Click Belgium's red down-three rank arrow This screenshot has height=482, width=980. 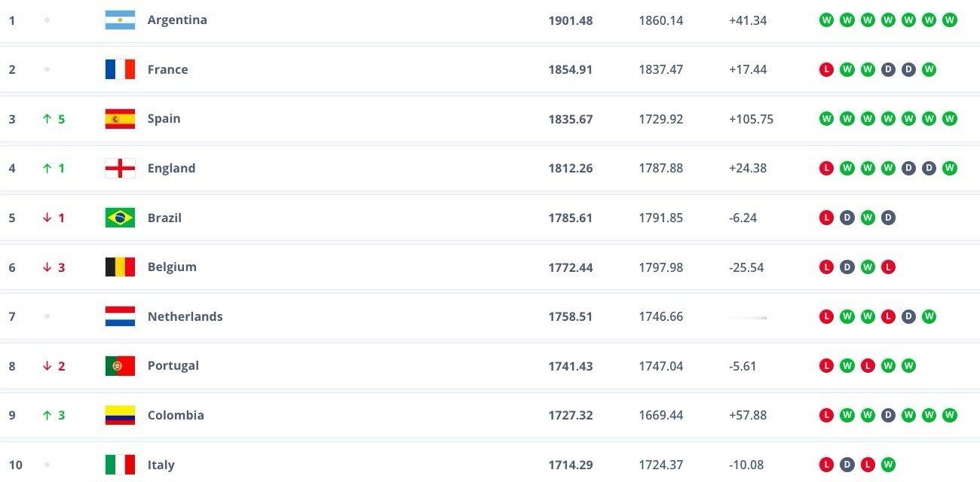point(47,267)
